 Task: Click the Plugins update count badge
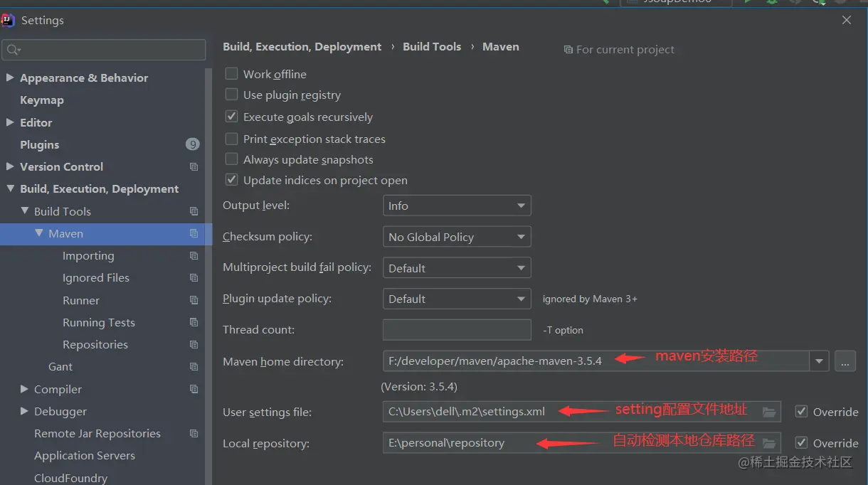192,144
